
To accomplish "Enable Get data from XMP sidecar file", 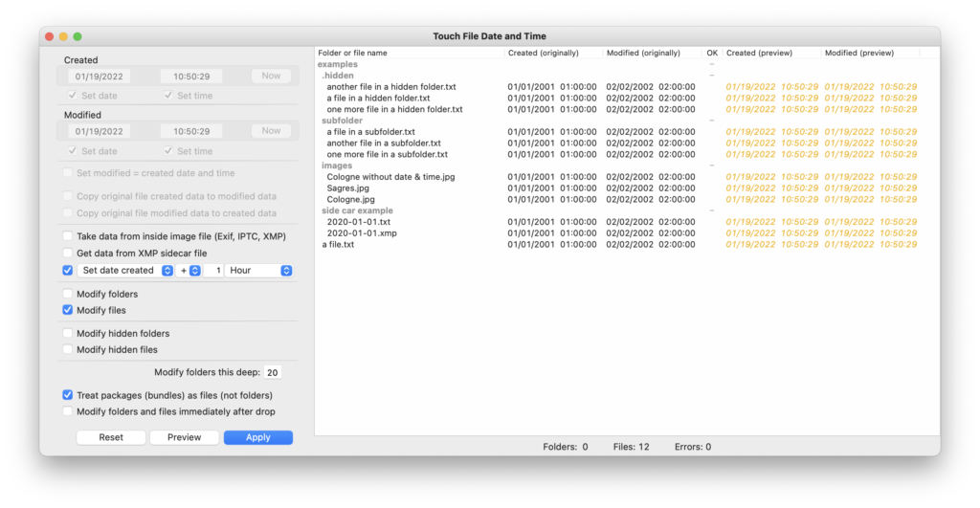I will click(x=68, y=254).
